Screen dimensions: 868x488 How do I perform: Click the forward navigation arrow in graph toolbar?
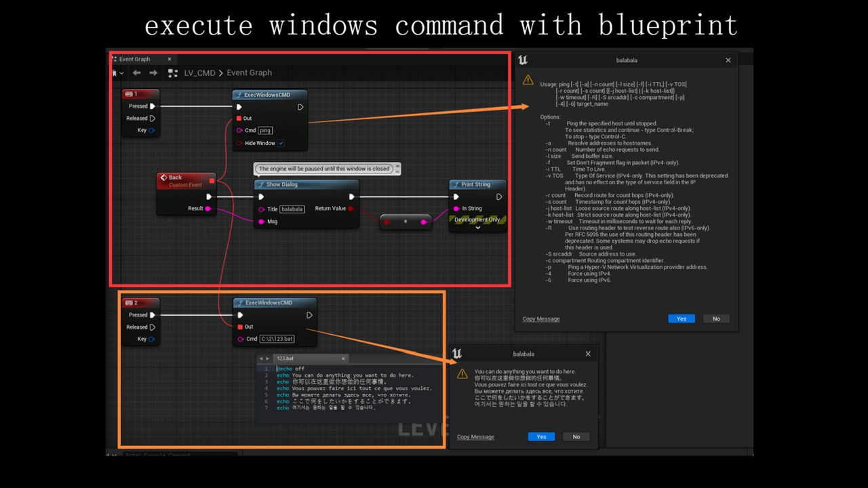pyautogui.click(x=153, y=73)
